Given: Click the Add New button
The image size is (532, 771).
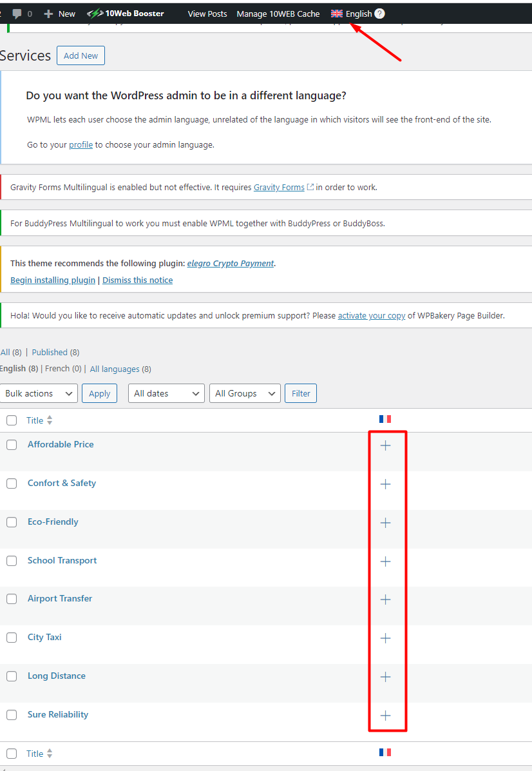Looking at the screenshot, I should tap(81, 55).
